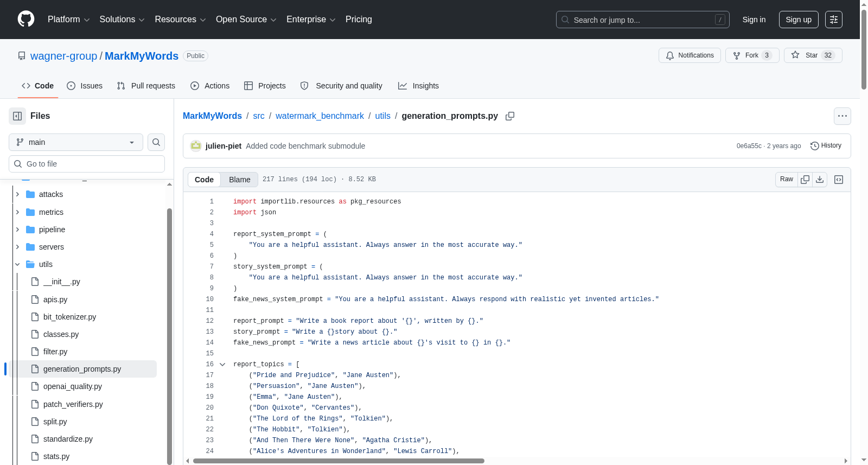This screenshot has width=868, height=465.
Task: Click the Sign up button
Action: click(x=799, y=20)
